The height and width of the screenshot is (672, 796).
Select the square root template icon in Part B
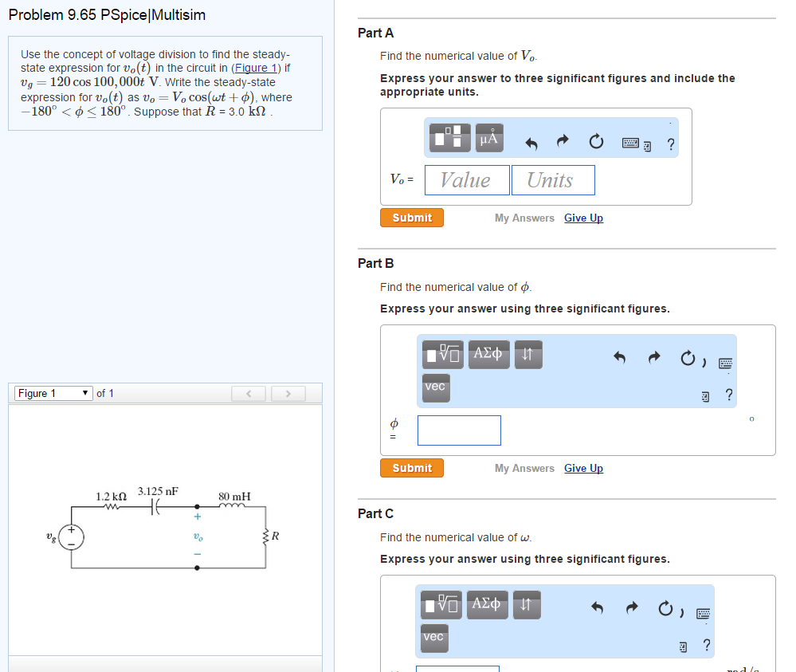tap(441, 354)
